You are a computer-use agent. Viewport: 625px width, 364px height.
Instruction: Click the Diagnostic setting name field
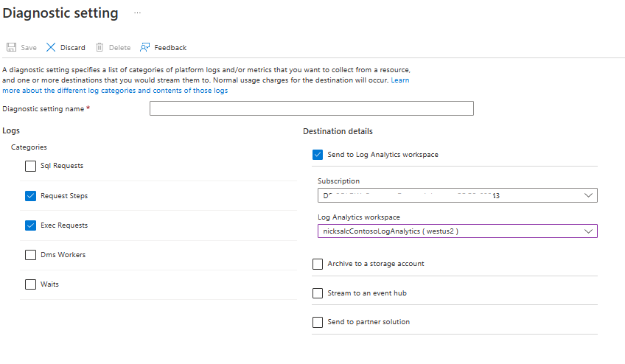point(311,108)
